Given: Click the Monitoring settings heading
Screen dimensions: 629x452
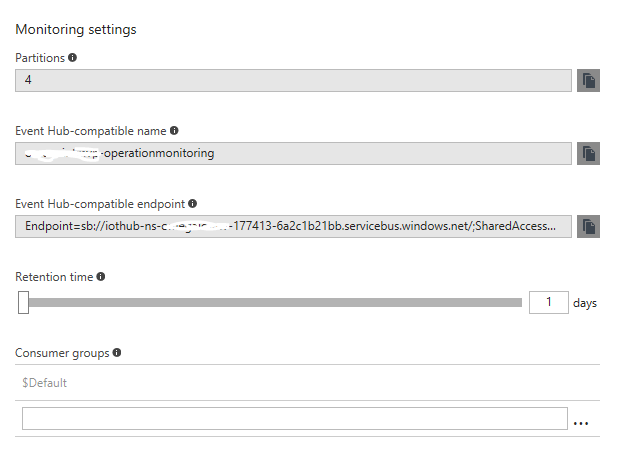Looking at the screenshot, I should pos(76,29).
